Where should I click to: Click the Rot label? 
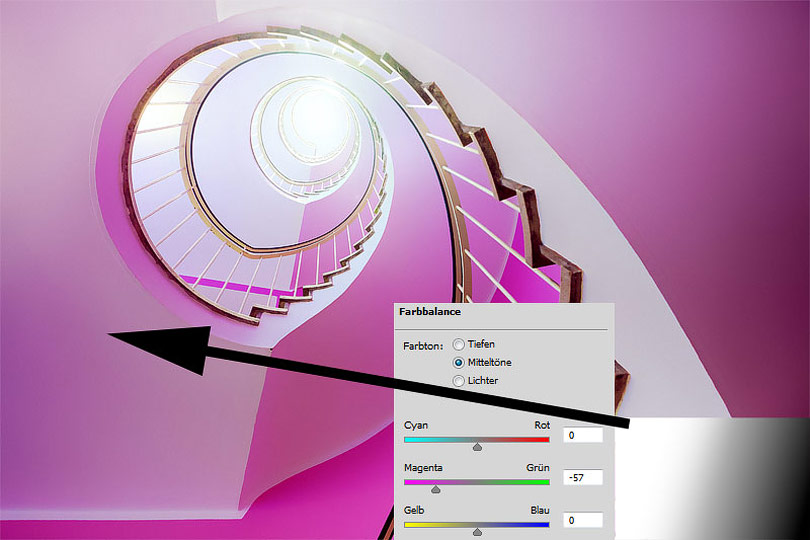542,425
